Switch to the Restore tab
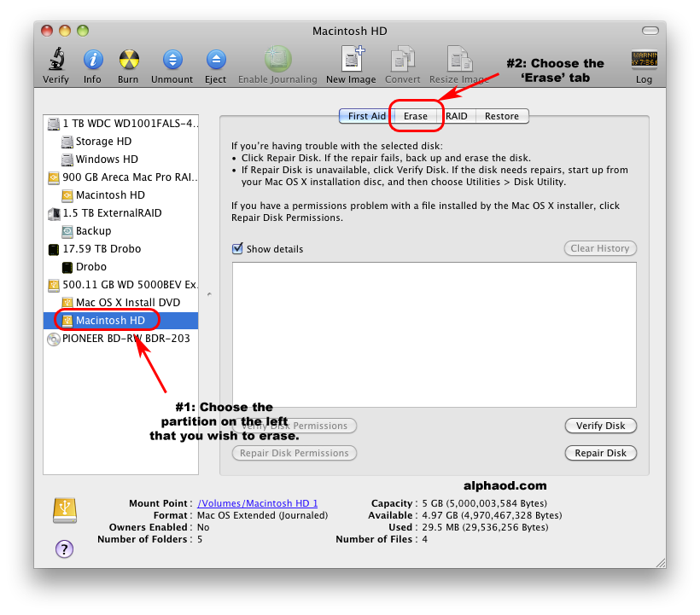 [502, 116]
